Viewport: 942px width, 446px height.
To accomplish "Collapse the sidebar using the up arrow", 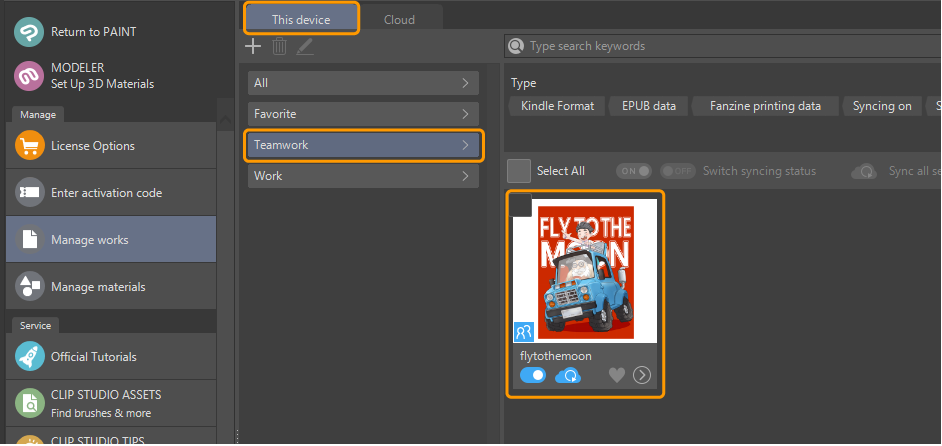I will point(225,121).
